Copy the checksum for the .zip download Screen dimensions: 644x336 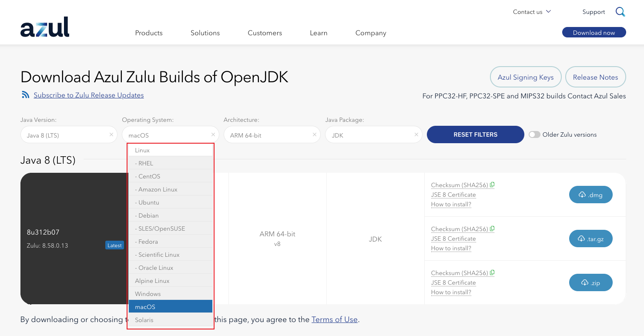click(493, 273)
